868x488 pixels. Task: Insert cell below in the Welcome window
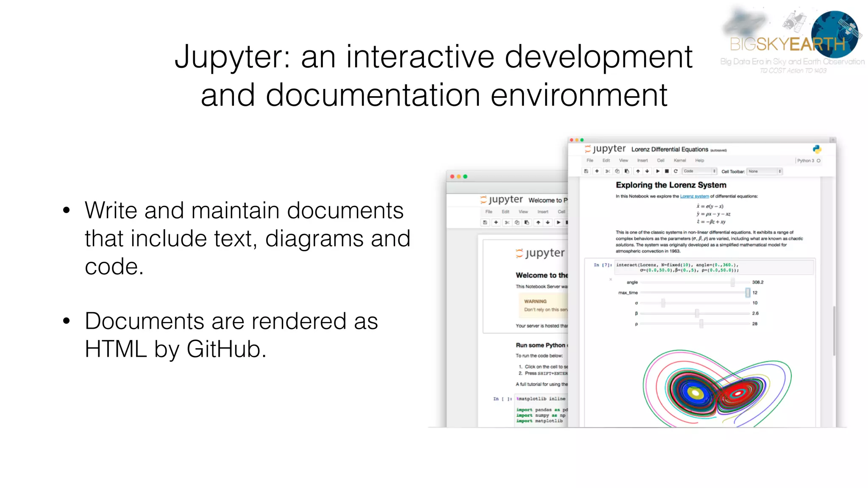[x=496, y=222]
